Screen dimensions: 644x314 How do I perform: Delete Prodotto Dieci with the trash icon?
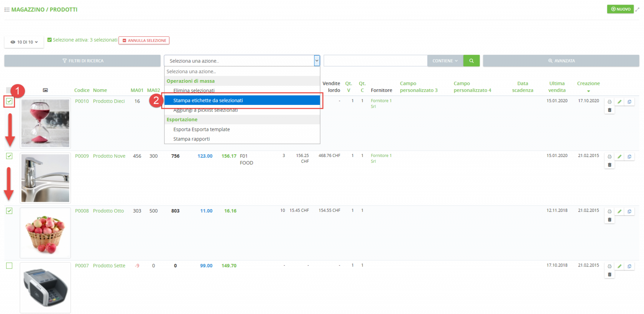(609, 110)
